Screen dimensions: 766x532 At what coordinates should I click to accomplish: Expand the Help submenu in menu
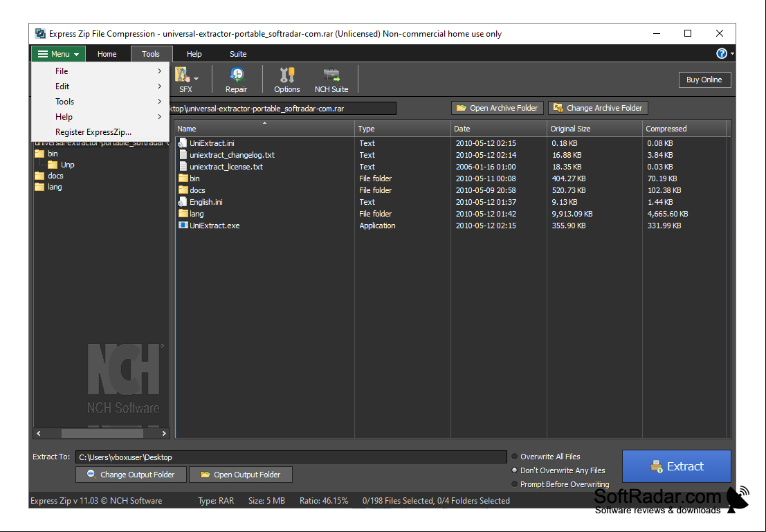[100, 117]
